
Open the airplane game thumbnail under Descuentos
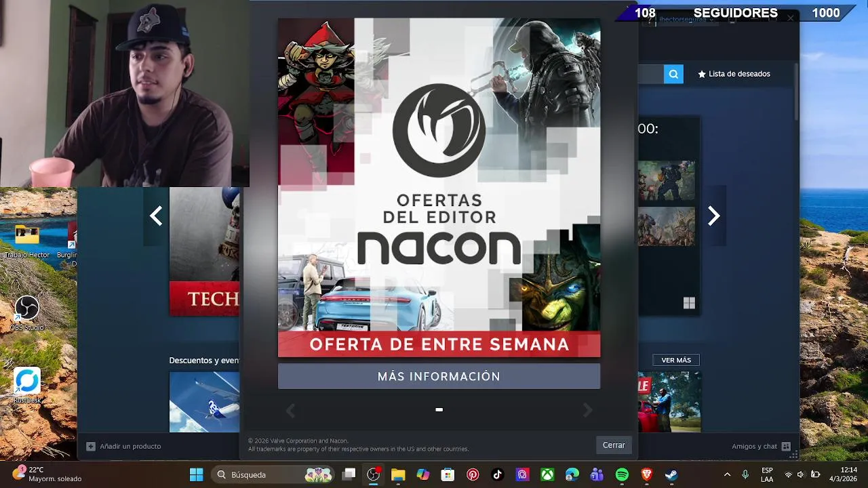204,402
